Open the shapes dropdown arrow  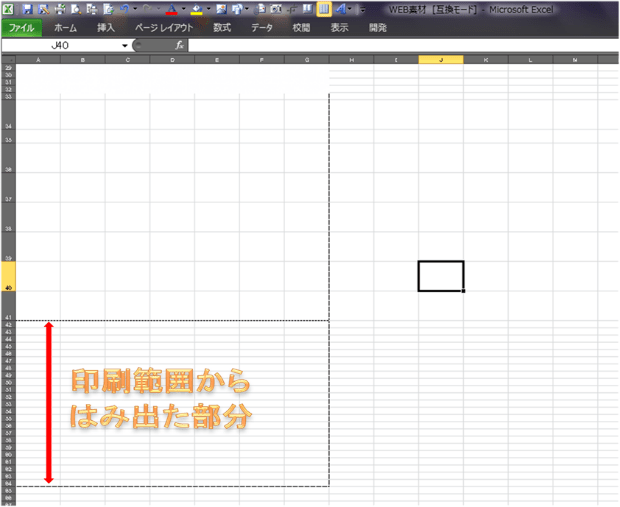[x=247, y=9]
